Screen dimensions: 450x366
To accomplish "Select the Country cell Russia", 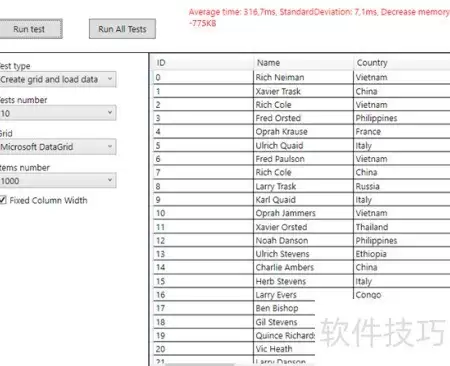I will (x=402, y=186).
